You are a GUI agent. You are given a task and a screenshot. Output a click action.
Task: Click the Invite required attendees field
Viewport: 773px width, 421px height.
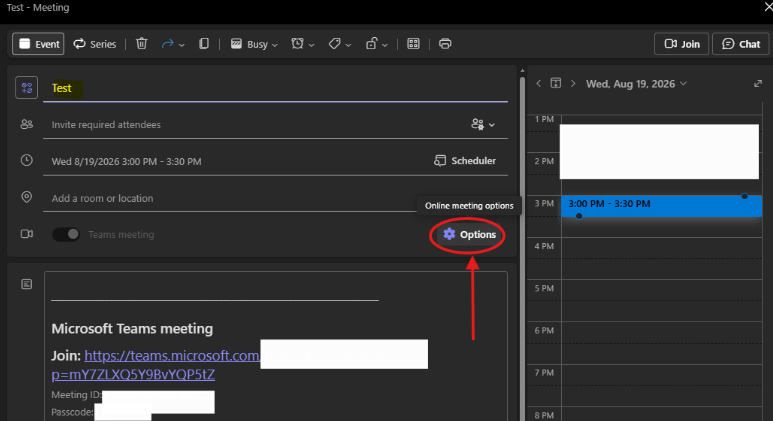point(256,125)
